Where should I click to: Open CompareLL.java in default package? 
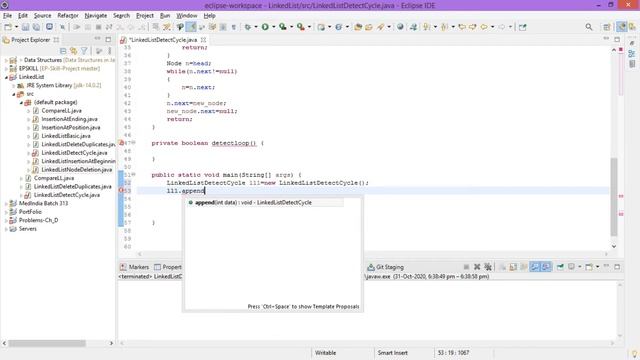click(61, 111)
